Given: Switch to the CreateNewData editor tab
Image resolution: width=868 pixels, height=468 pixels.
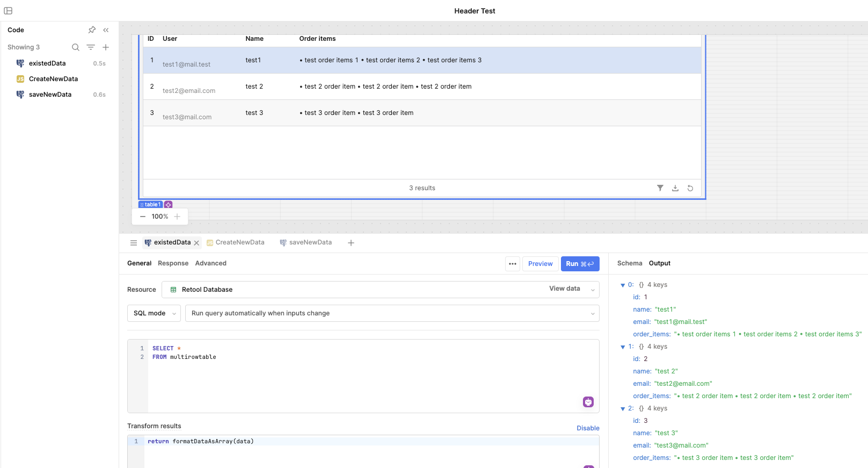Looking at the screenshot, I should pos(236,243).
